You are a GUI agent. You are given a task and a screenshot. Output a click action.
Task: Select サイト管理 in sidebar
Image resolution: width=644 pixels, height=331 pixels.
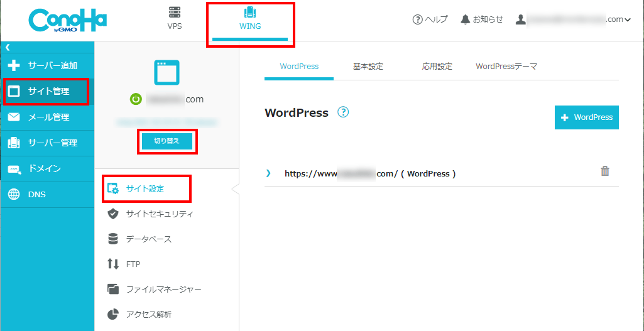coord(47,91)
